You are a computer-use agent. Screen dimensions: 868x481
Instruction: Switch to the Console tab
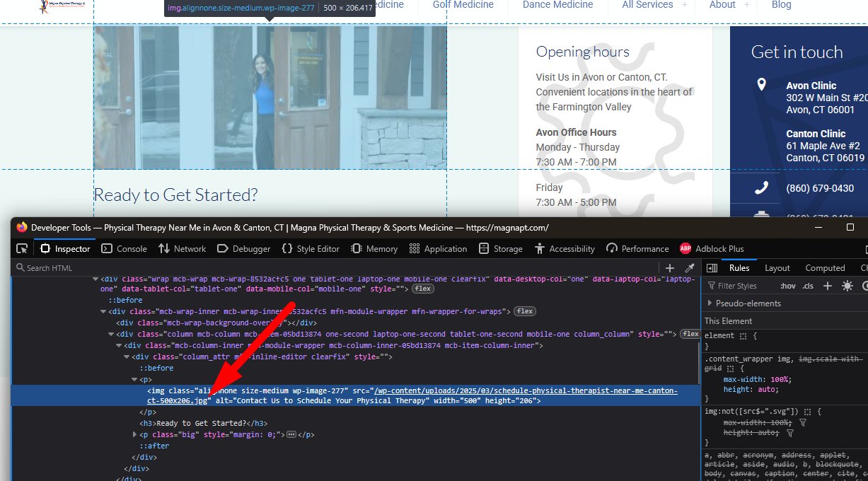click(125, 249)
